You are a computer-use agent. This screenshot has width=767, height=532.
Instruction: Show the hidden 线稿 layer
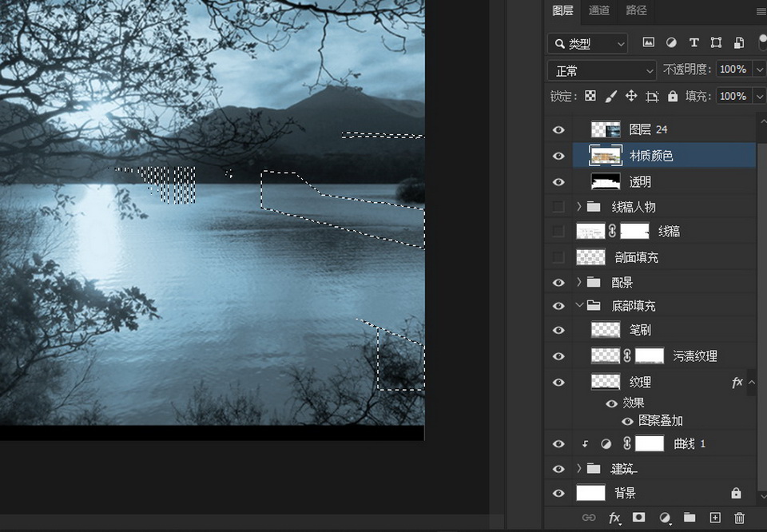coord(558,232)
